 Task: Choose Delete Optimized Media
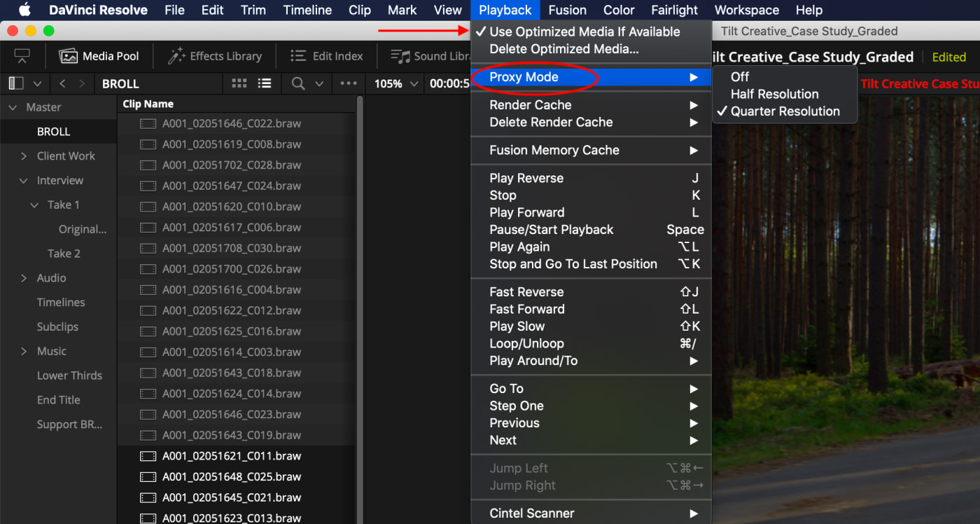pyautogui.click(x=591, y=49)
